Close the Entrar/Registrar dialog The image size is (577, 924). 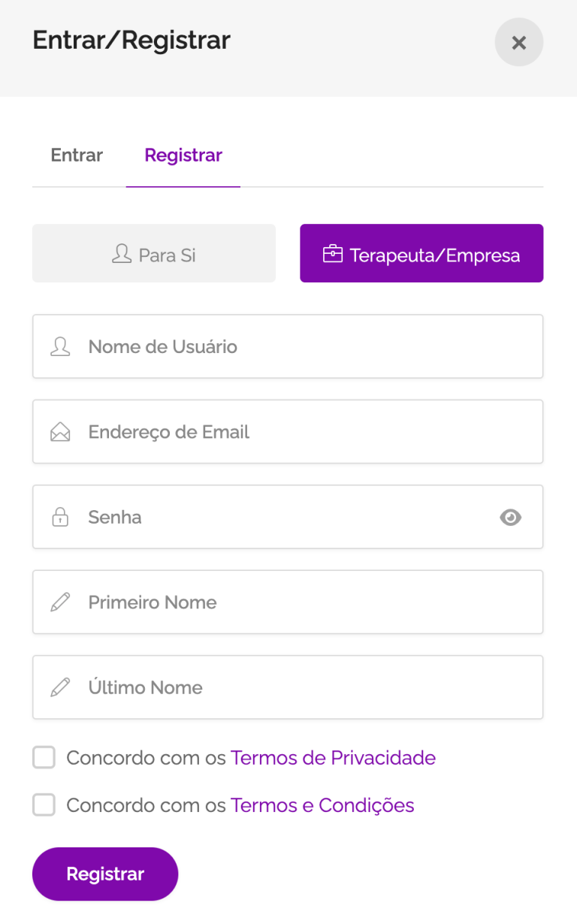[518, 43]
